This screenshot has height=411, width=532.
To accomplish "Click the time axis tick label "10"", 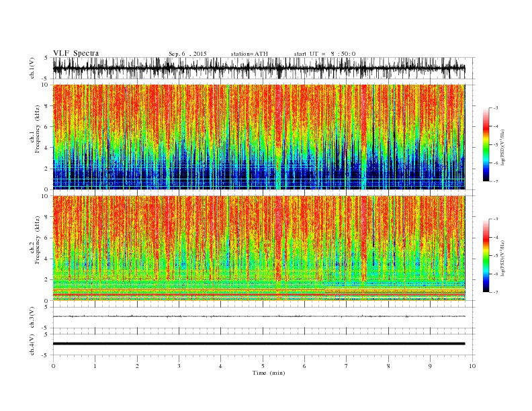I will pos(472,366).
